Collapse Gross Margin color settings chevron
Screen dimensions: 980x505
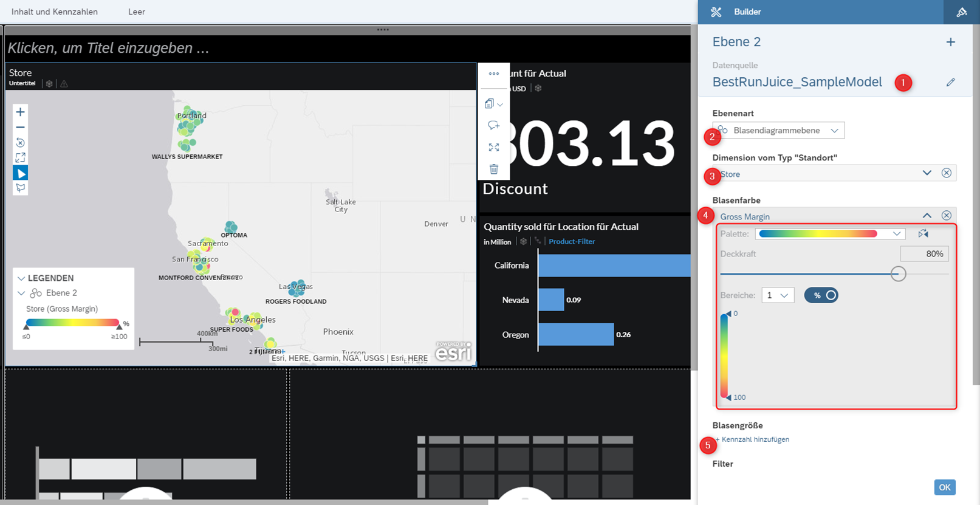click(927, 216)
